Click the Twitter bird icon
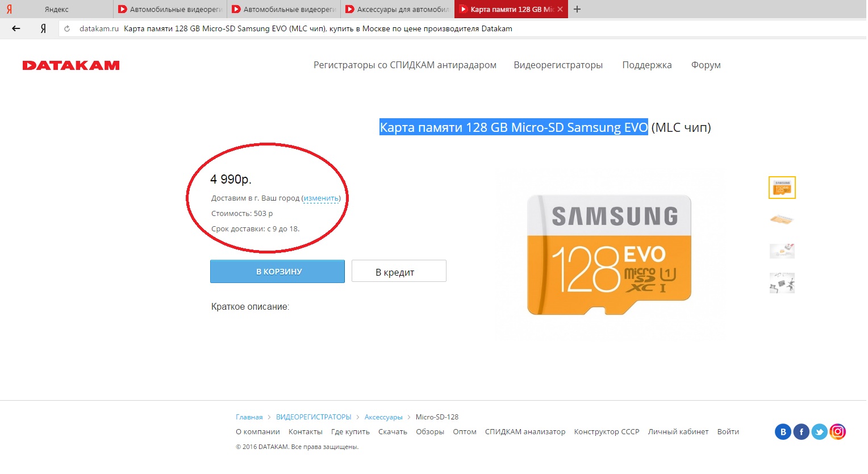Screen dimensions: 868x474 point(819,432)
